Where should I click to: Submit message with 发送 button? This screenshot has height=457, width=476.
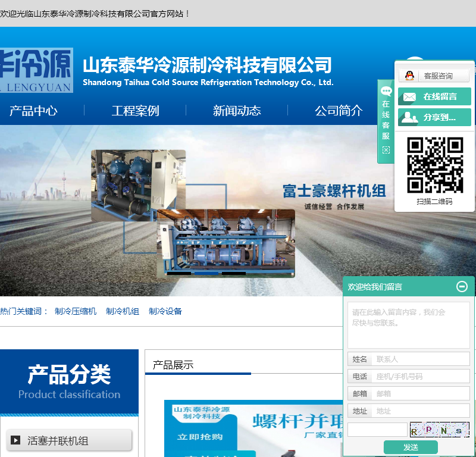point(411,447)
